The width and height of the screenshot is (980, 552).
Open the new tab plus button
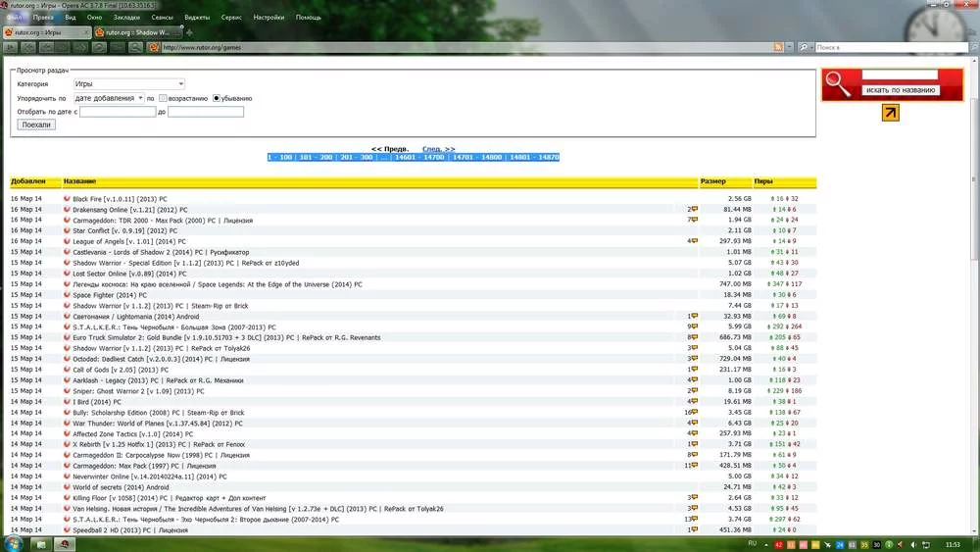[x=191, y=32]
